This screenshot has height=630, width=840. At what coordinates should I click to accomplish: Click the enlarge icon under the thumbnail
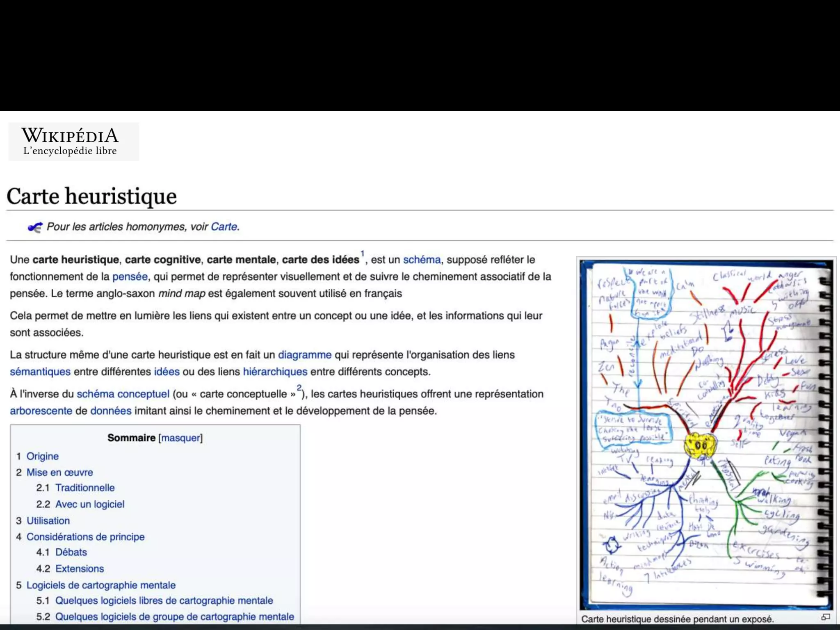point(826,617)
